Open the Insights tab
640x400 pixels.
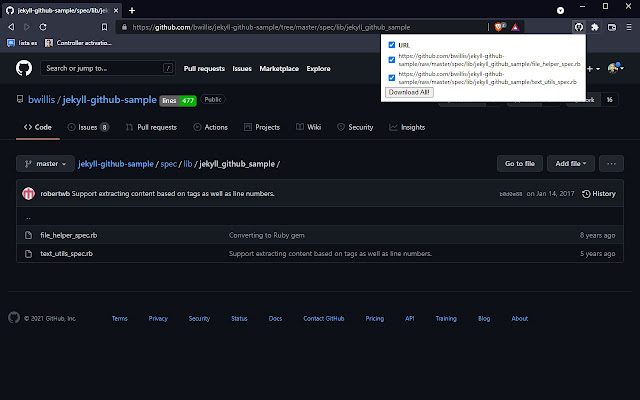(x=407, y=127)
